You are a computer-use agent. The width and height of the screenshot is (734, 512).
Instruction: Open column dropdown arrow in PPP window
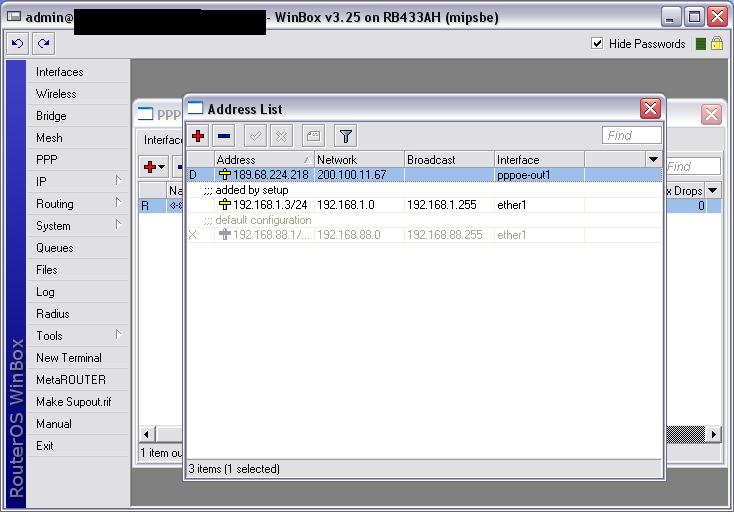(712, 190)
